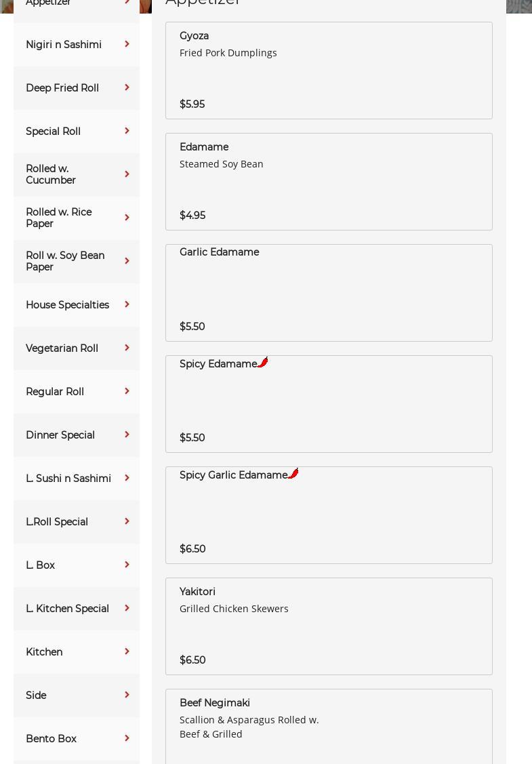
Task: Open the Regular Roll menu category
Action: [x=55, y=392]
